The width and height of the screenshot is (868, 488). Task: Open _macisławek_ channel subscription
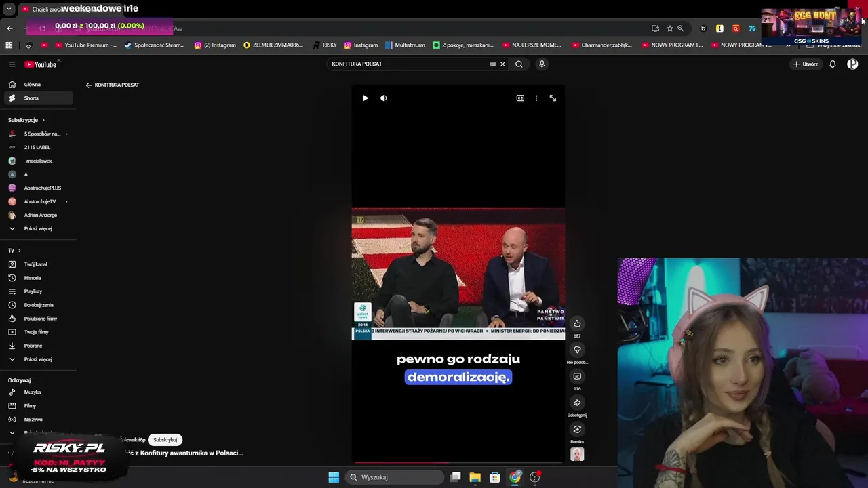click(x=39, y=161)
